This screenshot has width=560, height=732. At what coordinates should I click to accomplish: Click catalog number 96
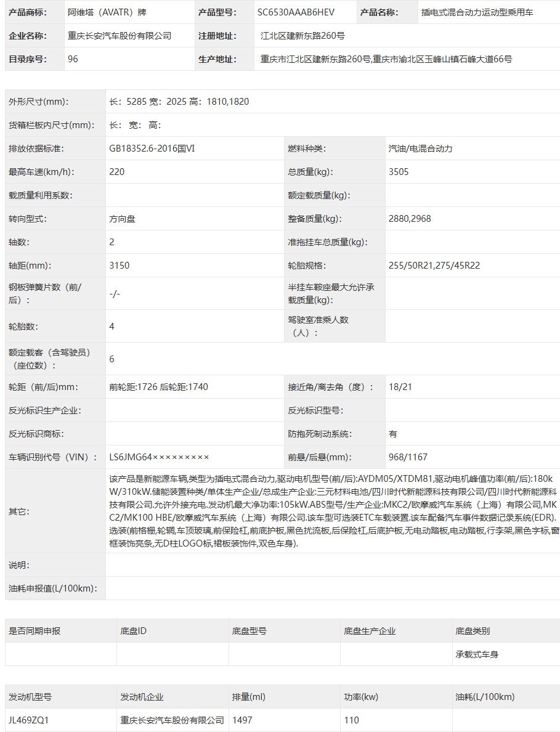pos(73,59)
